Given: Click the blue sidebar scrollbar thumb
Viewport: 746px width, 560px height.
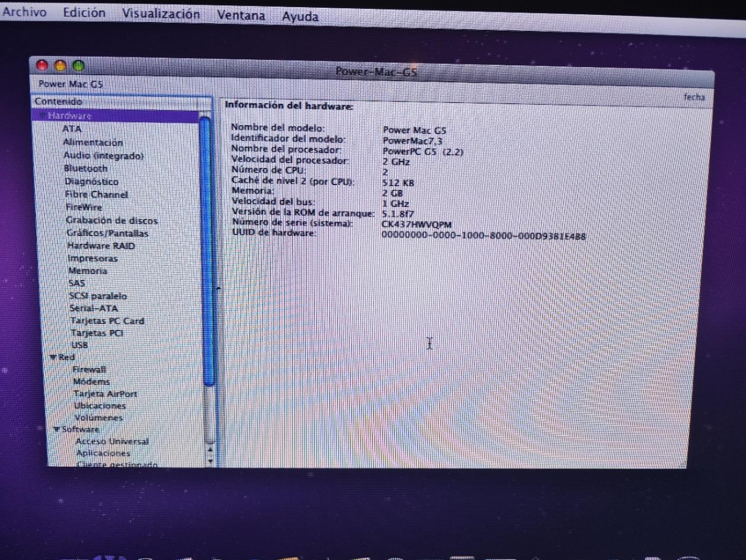Looking at the screenshot, I should 207,249.
